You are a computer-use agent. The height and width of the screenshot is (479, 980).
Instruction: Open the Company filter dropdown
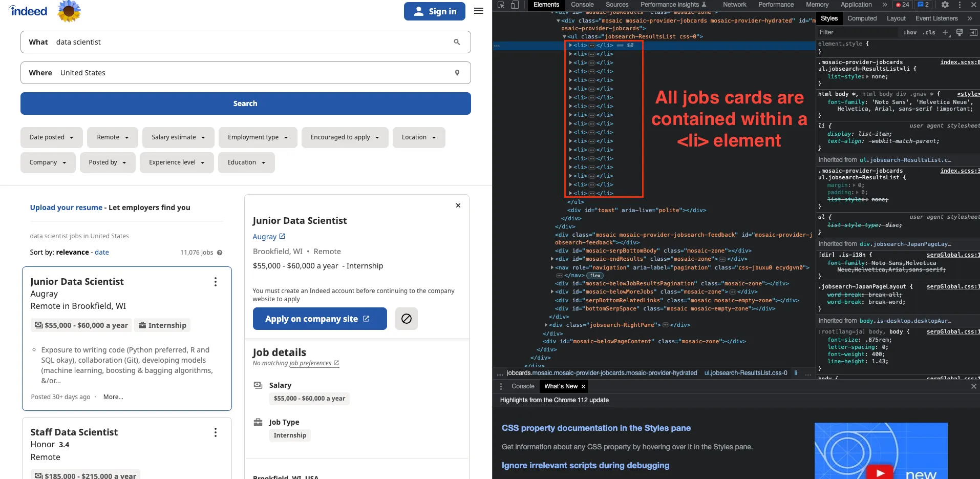(x=48, y=162)
